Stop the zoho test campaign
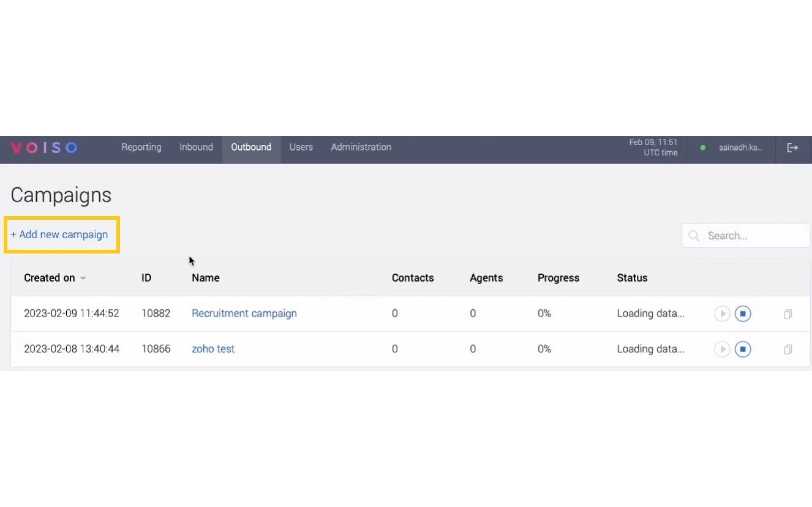 pyautogui.click(x=743, y=349)
